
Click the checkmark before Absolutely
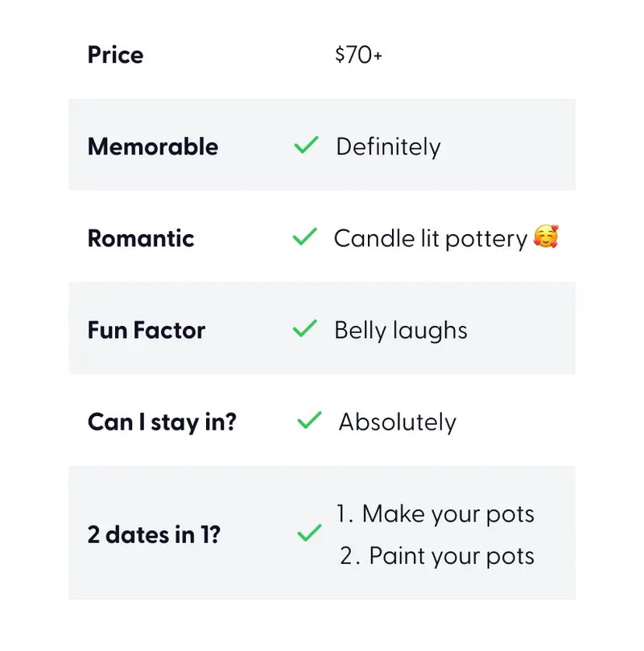[x=309, y=420]
